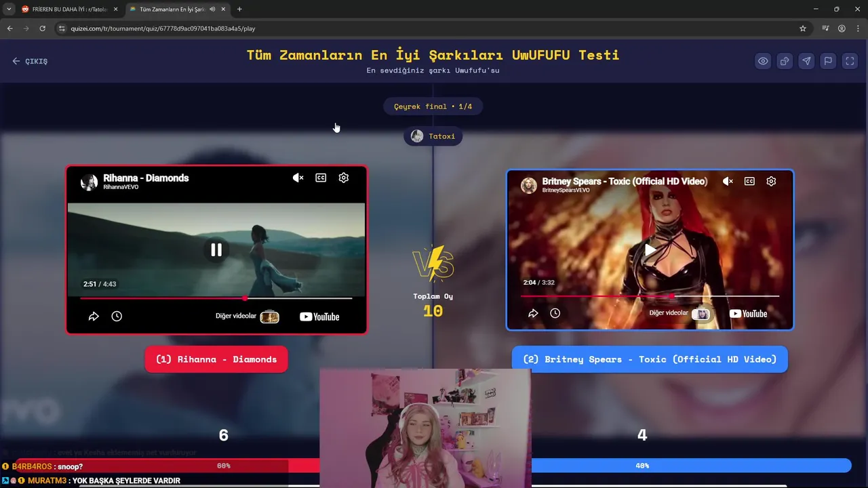Screen dimensions: 868x488
Task: Toggle captions on Britney Spears Toxic video
Action: (749, 181)
